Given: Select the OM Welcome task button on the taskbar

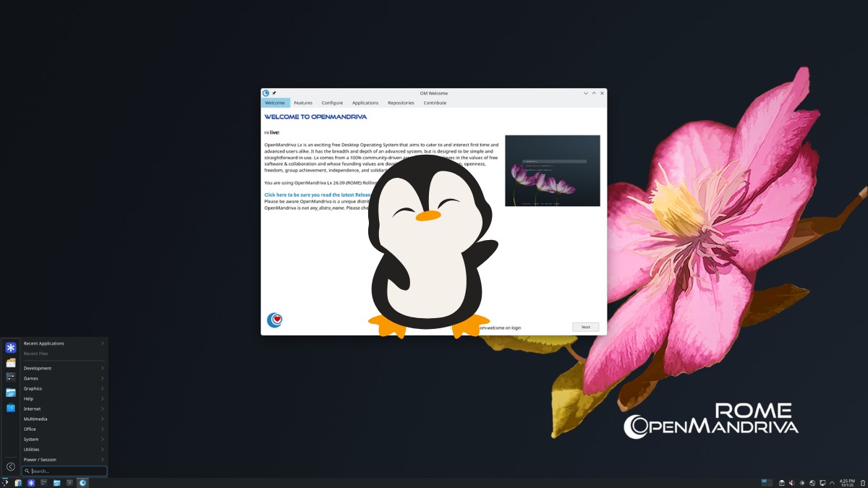Looking at the screenshot, I should point(82,482).
